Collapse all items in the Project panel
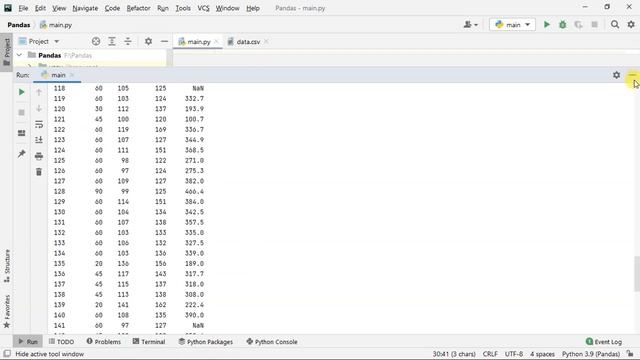 click(128, 41)
